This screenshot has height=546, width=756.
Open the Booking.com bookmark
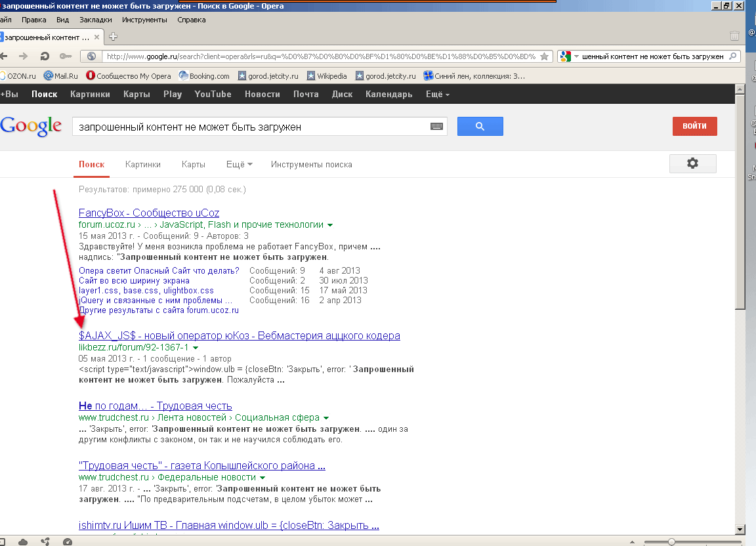point(204,75)
